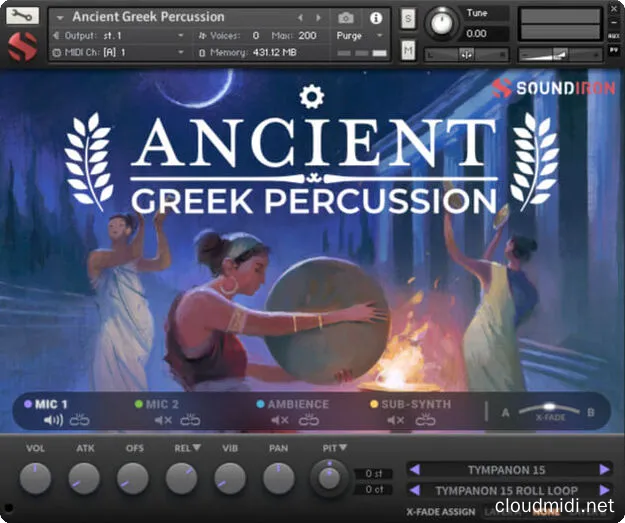Image resolution: width=625 pixels, height=523 pixels.
Task: Click the X-FADE ASSIGN button
Action: pos(441,511)
